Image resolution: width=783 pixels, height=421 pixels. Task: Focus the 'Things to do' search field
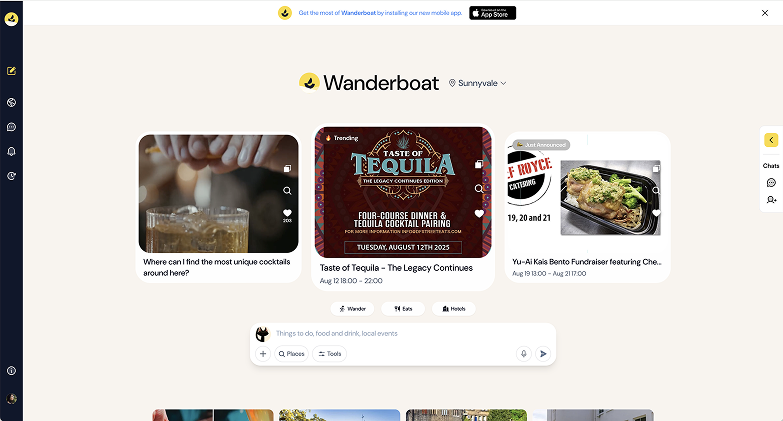(392, 333)
